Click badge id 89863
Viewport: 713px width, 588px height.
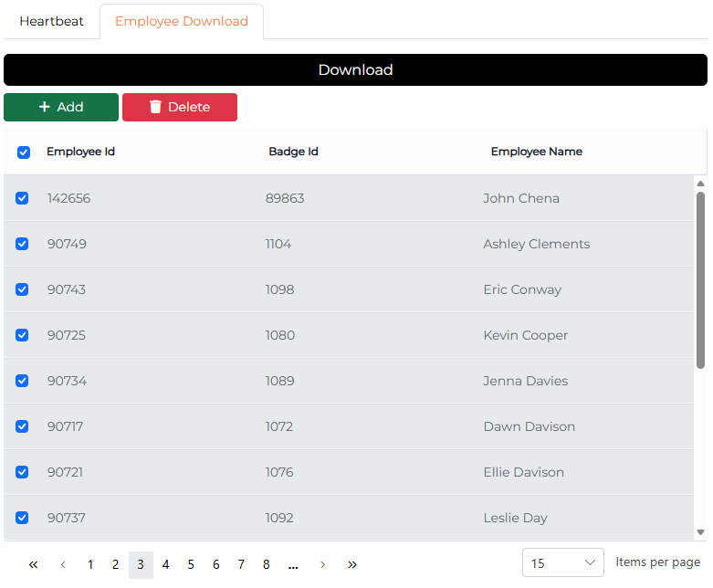pos(285,198)
